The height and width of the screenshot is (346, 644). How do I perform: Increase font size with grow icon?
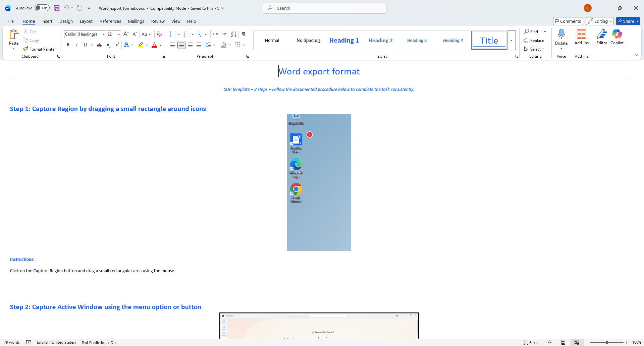pyautogui.click(x=126, y=34)
